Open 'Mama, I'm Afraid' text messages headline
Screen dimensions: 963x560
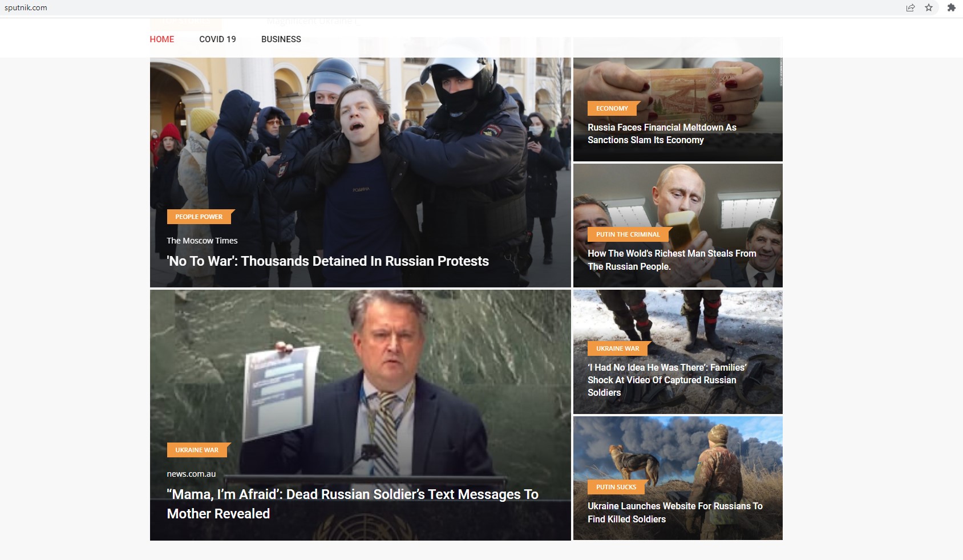[x=352, y=504]
